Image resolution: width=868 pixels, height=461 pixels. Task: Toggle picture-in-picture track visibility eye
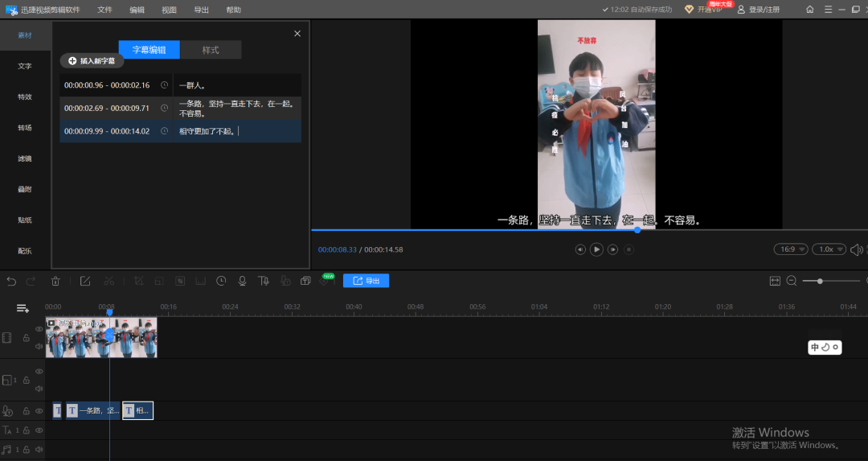[39, 371]
